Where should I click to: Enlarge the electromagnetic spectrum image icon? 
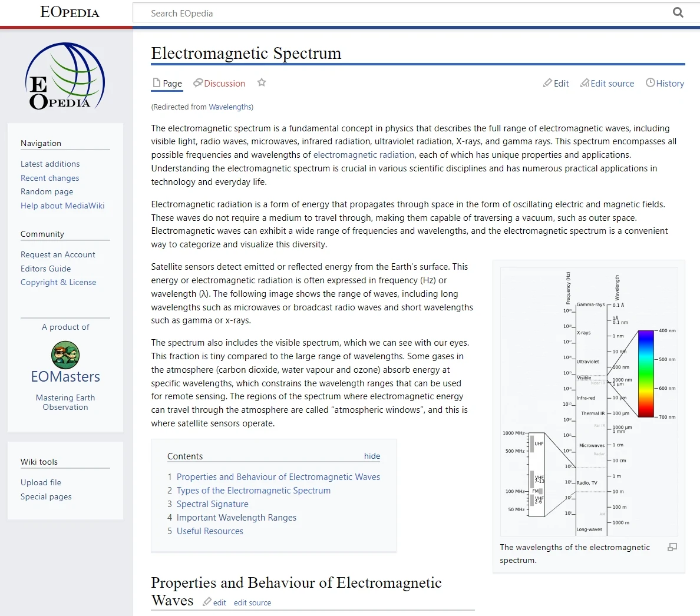(x=672, y=547)
